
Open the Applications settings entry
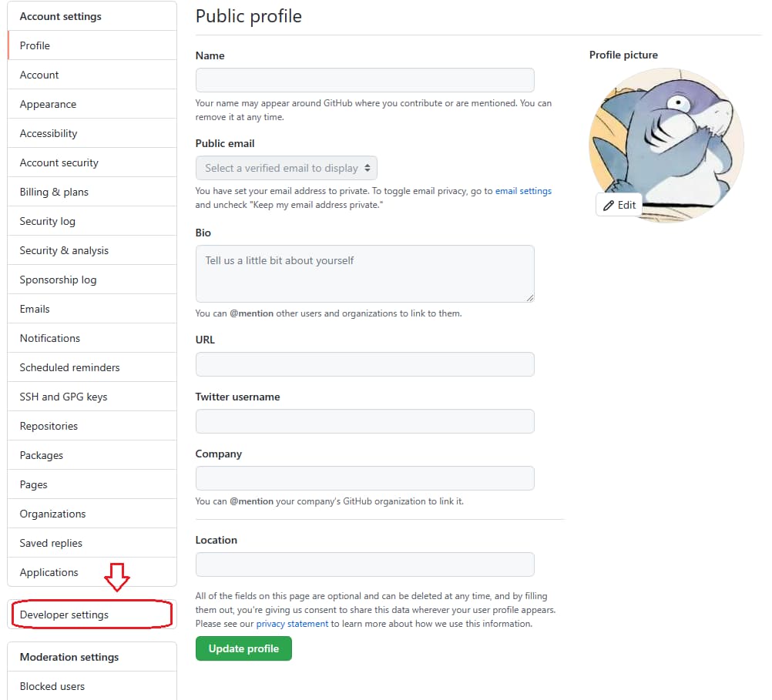pyautogui.click(x=92, y=572)
